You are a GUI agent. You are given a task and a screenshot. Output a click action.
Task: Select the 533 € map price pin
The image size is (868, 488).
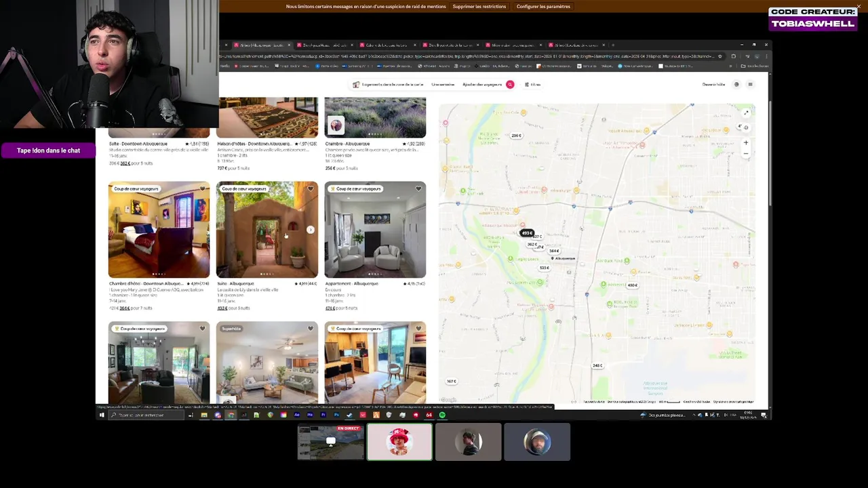tap(544, 268)
